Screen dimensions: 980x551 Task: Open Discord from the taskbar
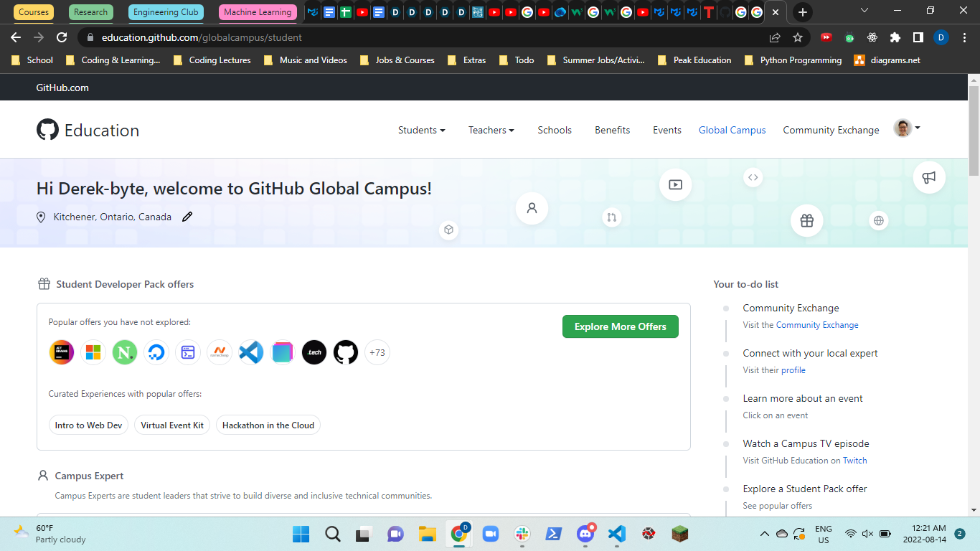point(585,534)
